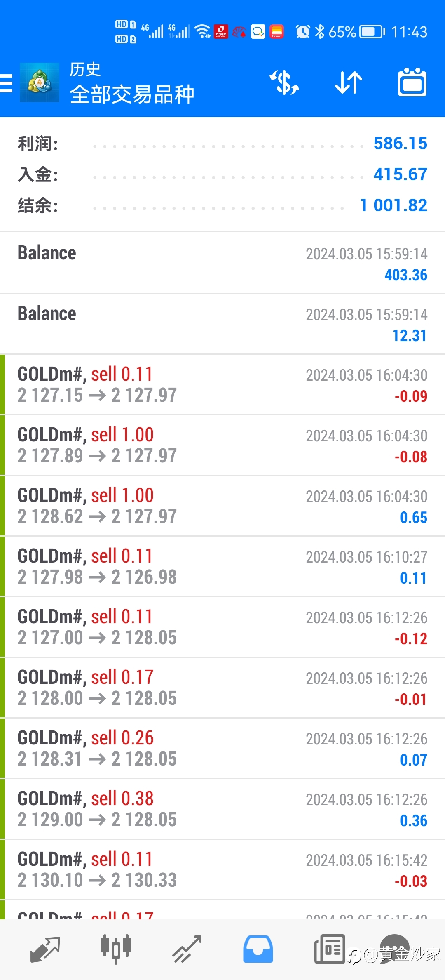The width and height of the screenshot is (445, 980).
Task: Expand sell 1.00 trade with 0.65 profit
Action: pyautogui.click(x=222, y=506)
